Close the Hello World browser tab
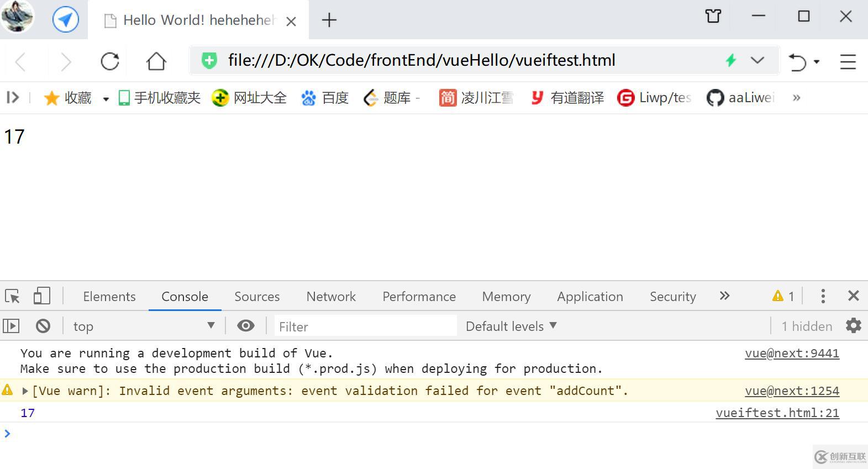 pos(291,21)
